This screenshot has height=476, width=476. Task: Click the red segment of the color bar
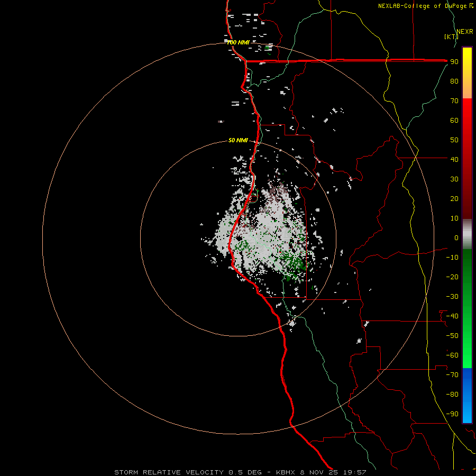[467, 159]
